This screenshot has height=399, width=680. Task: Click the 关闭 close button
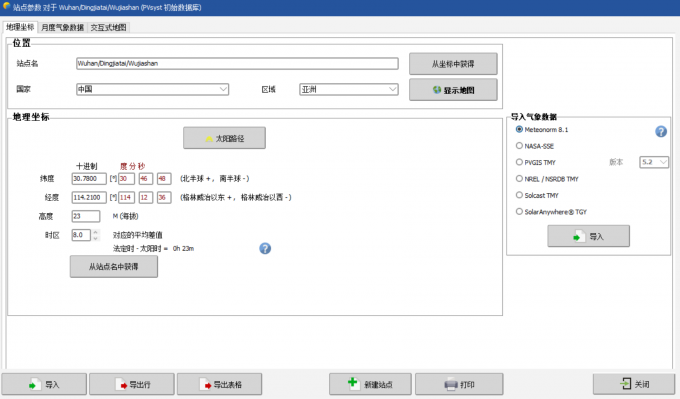click(x=634, y=384)
